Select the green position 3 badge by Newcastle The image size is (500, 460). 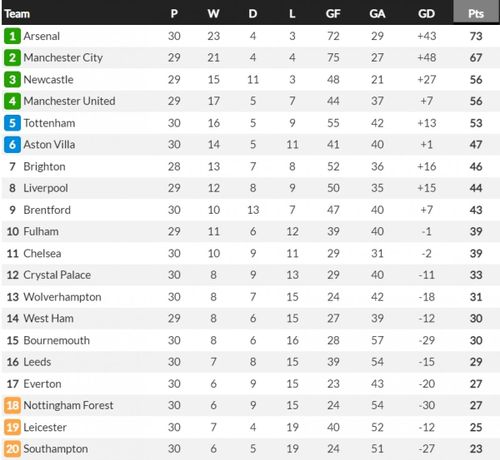pyautogui.click(x=12, y=80)
